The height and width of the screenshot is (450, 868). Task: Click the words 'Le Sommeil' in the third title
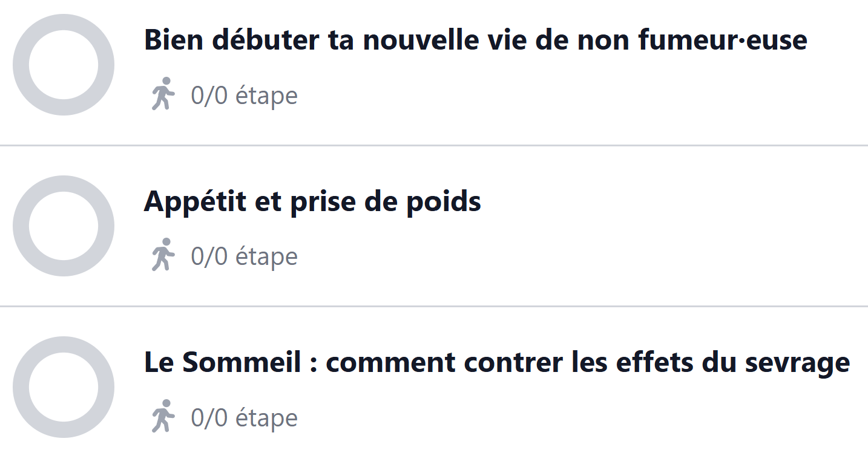[x=222, y=362]
